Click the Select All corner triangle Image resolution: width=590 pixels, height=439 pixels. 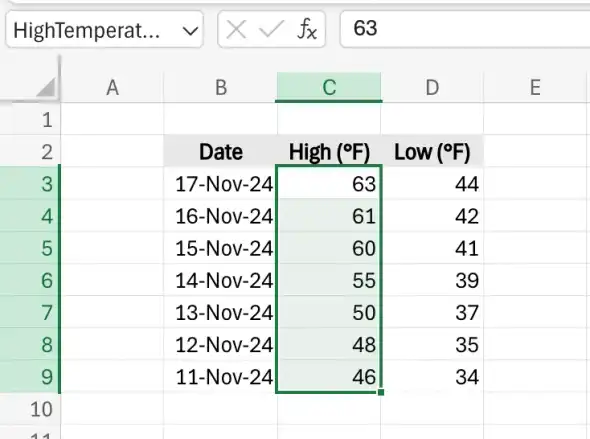[46, 87]
